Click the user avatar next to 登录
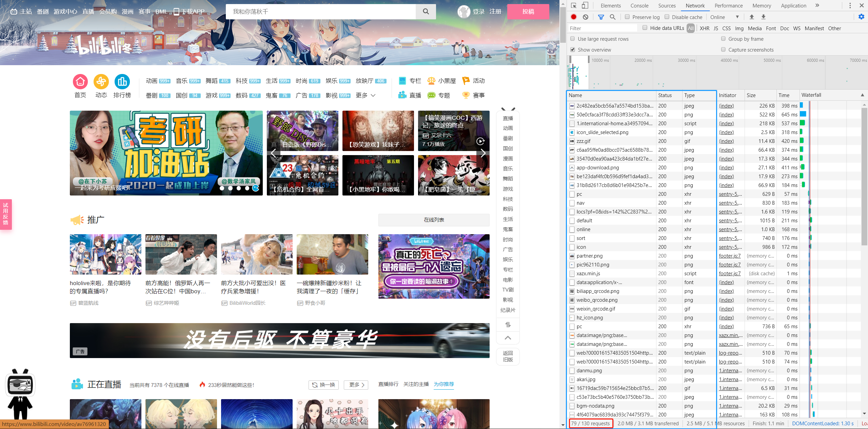Image resolution: width=868 pixels, height=429 pixels. pyautogui.click(x=463, y=12)
